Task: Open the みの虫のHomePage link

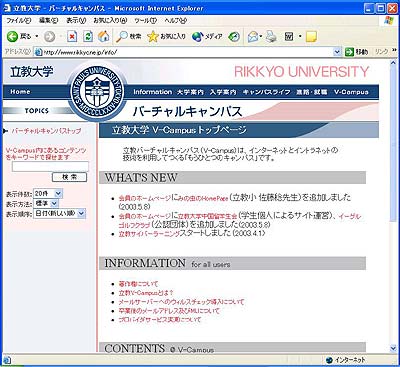Action: (x=203, y=198)
